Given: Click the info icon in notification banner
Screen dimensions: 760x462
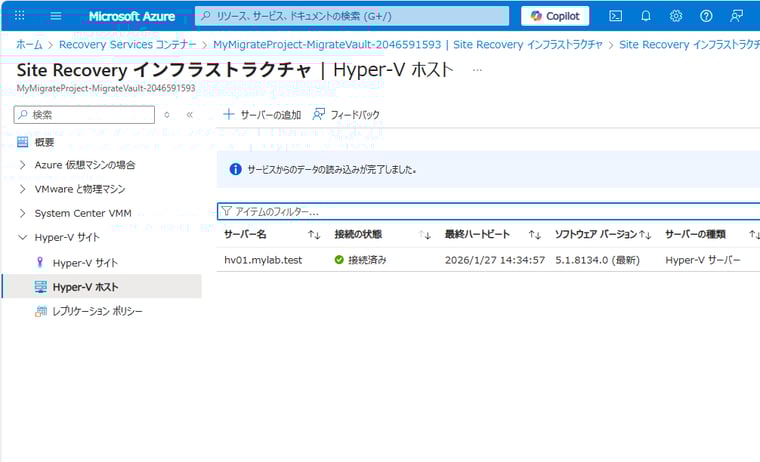Looking at the screenshot, I should [x=235, y=169].
